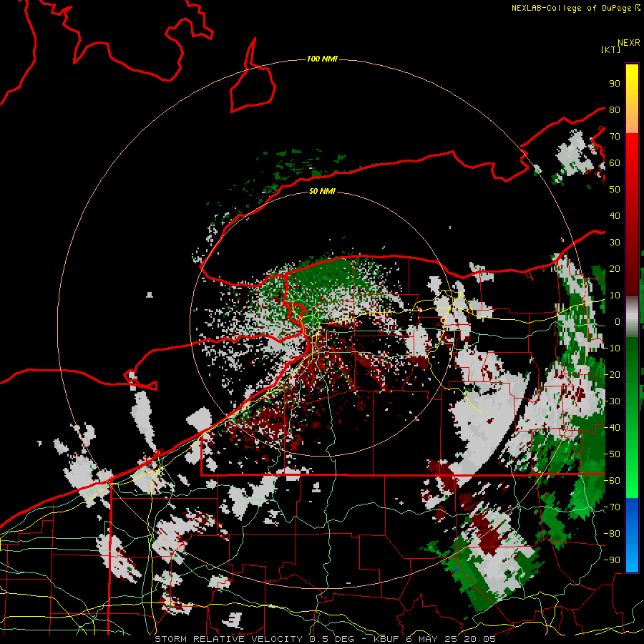
Task: Click the -90 value on velocity scale
Action: coord(612,560)
